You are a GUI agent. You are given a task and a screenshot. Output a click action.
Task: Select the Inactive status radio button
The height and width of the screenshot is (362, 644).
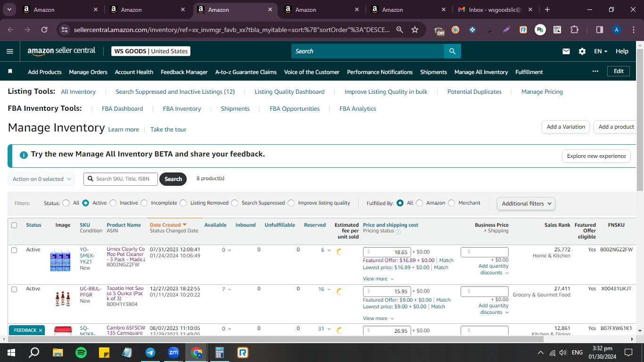[x=113, y=203]
